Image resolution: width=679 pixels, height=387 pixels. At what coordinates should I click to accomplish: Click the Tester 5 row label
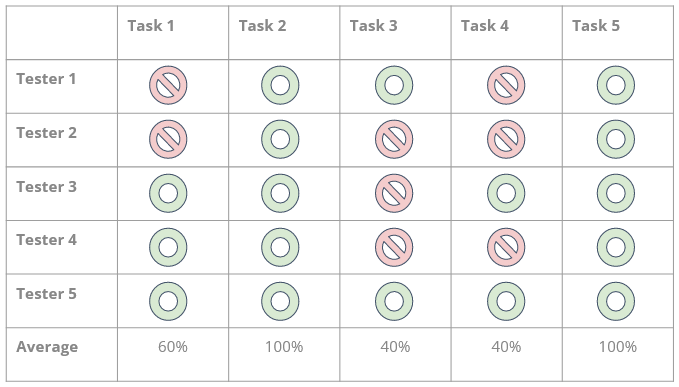click(x=46, y=294)
